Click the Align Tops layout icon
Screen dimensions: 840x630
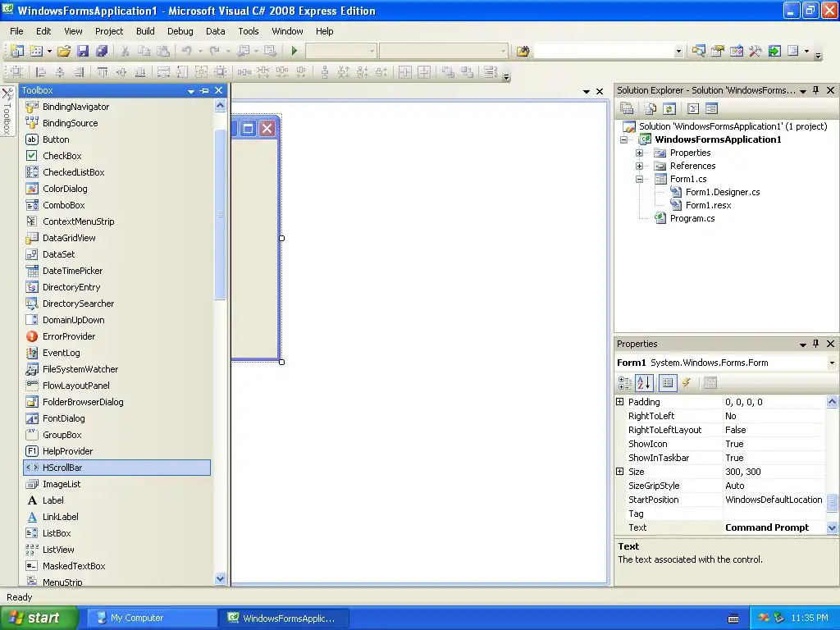103,72
